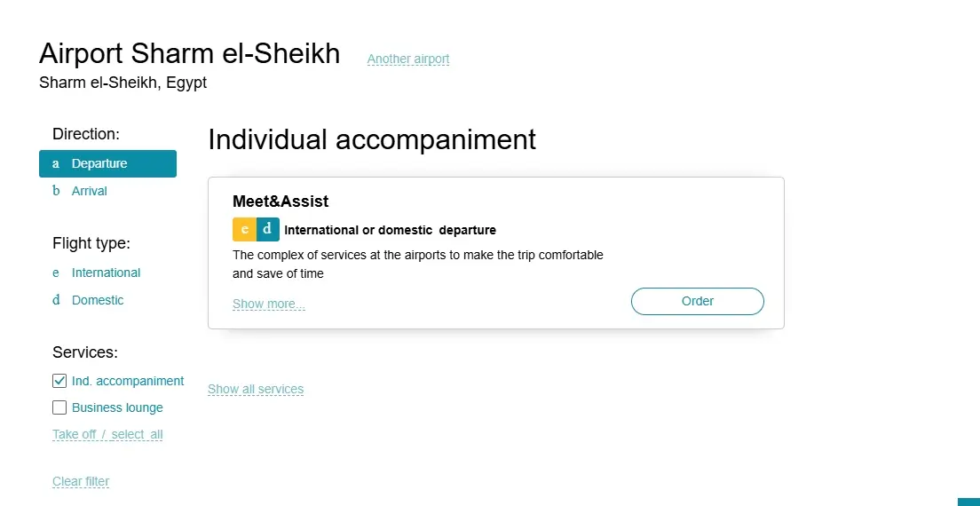Expand Show more... on Meet&Assist card
The width and height of the screenshot is (980, 506).
[x=268, y=304]
